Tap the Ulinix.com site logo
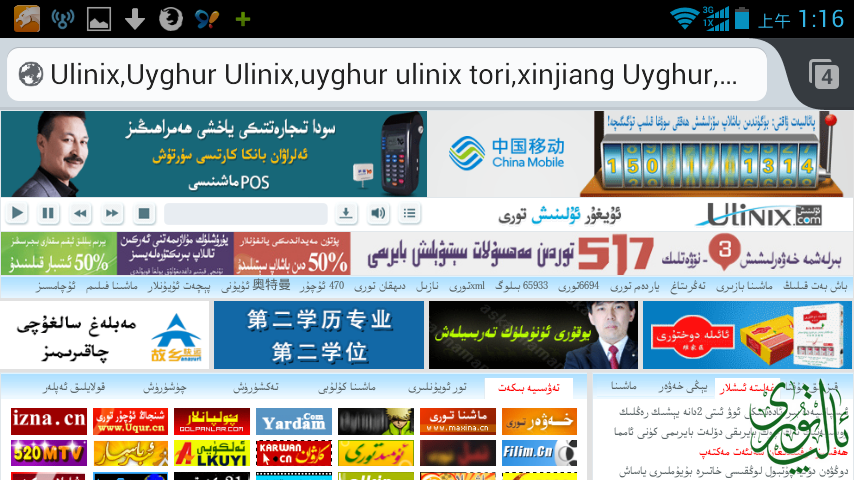Image resolution: width=854 pixels, height=480 pixels. (x=759, y=215)
